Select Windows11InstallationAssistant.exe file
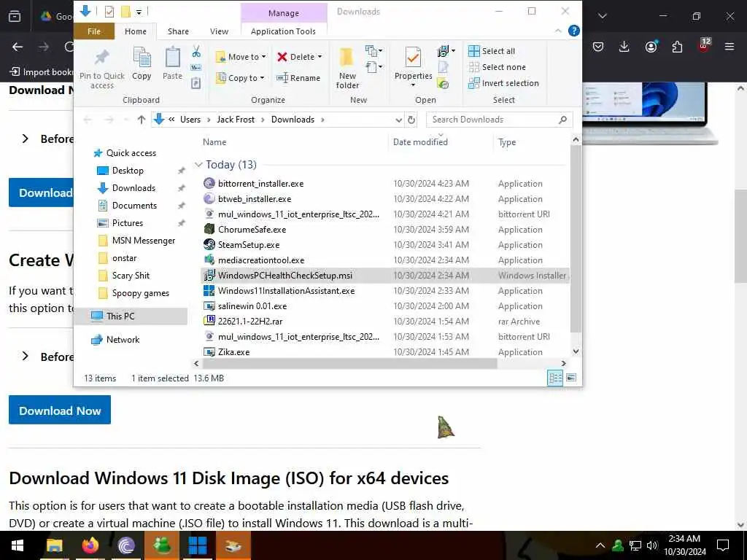Screen dimensions: 747x560 pyautogui.click(x=286, y=290)
